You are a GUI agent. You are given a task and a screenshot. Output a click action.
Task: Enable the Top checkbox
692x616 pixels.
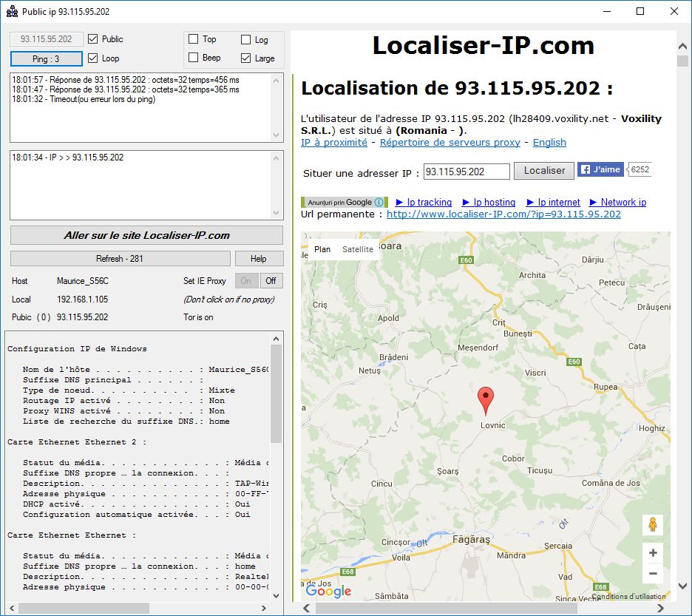pos(193,39)
